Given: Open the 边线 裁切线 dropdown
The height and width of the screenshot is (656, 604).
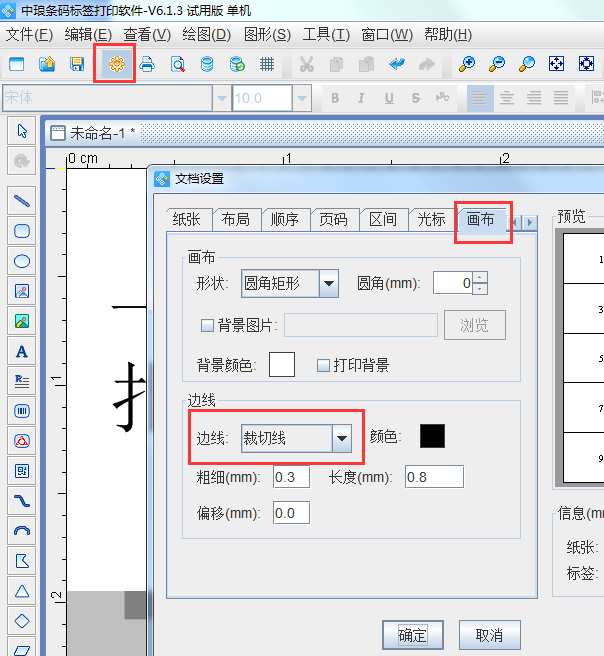Looking at the screenshot, I should [342, 438].
